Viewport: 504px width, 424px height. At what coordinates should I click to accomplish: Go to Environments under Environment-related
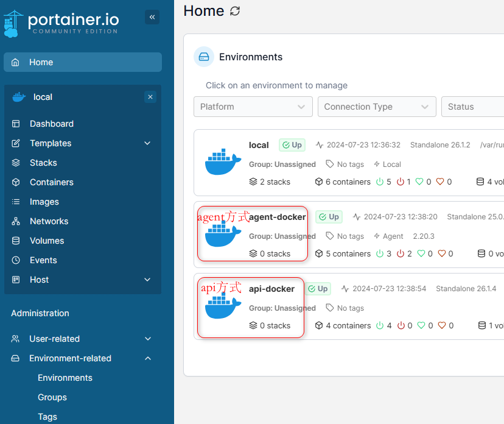65,378
